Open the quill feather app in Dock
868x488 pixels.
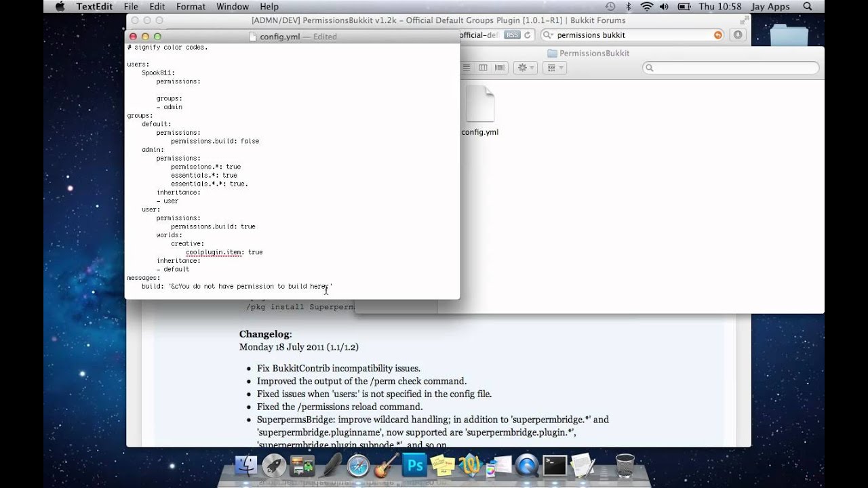tap(332, 466)
